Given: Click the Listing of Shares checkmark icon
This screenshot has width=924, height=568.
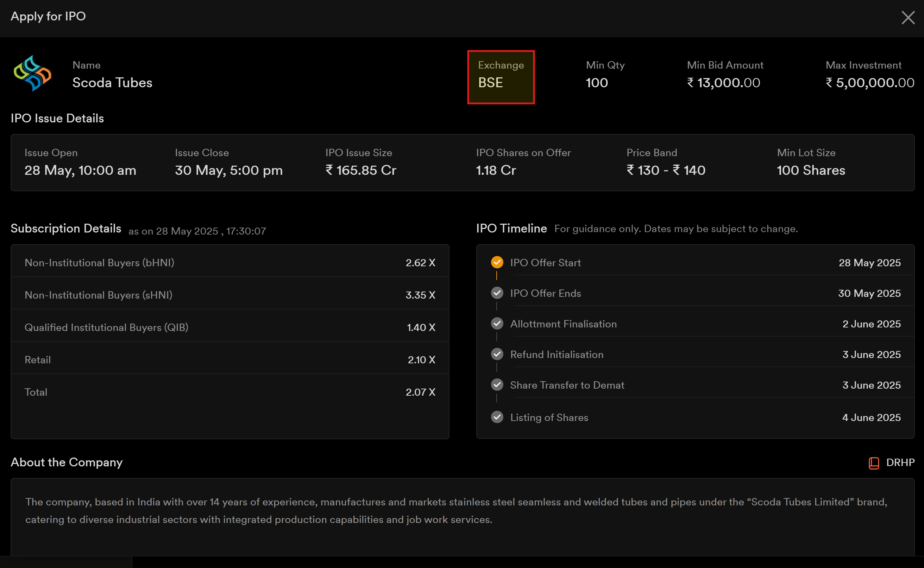Looking at the screenshot, I should [497, 417].
